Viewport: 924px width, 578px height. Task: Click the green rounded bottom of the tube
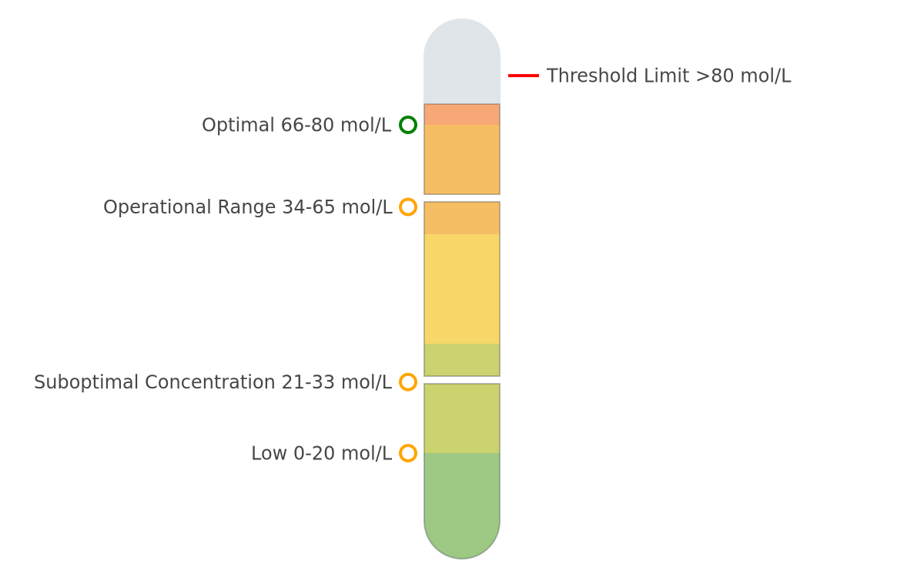[462, 506]
